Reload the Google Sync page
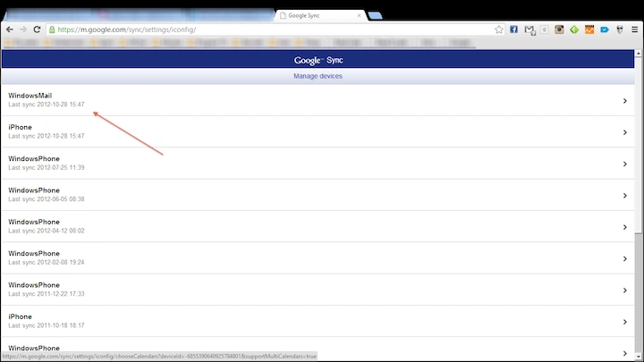The height and width of the screenshot is (362, 644). point(37,29)
